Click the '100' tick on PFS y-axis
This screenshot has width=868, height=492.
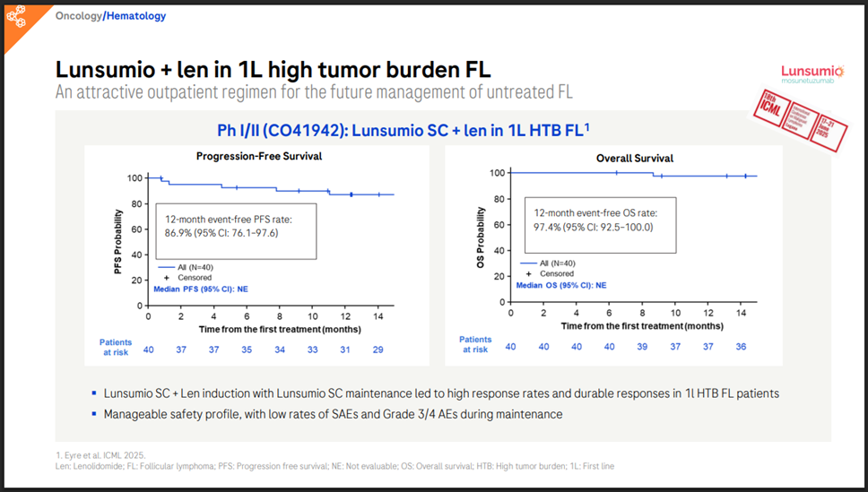click(135, 178)
